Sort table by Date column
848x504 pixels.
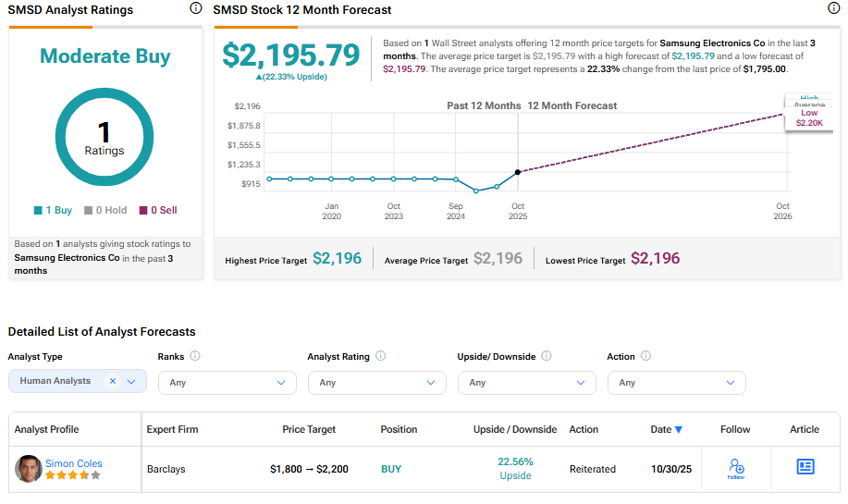[666, 429]
